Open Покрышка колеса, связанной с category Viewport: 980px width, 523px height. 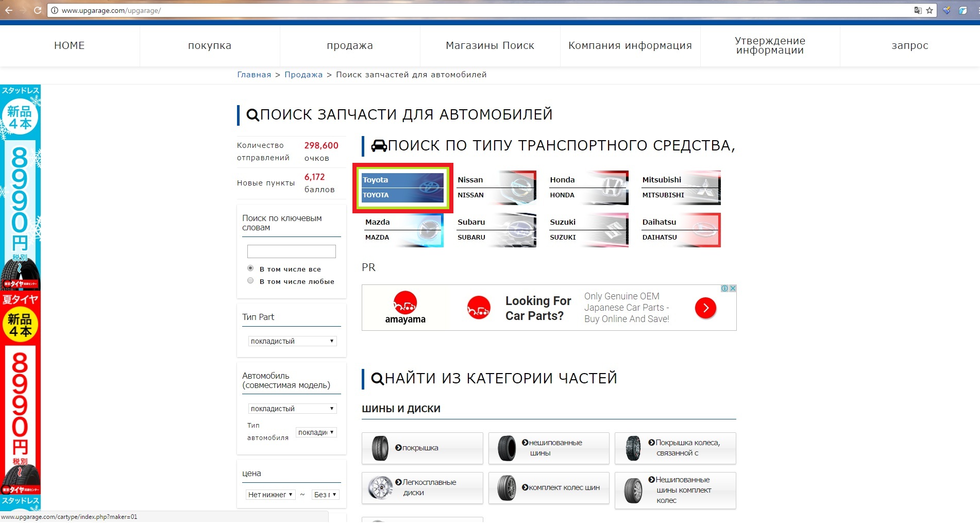pos(675,448)
